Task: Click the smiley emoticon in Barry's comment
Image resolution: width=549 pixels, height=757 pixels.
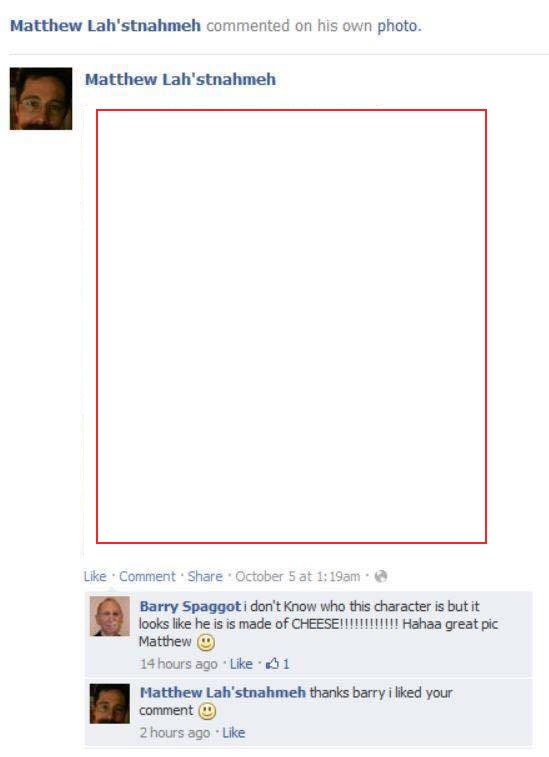Action: (206, 642)
